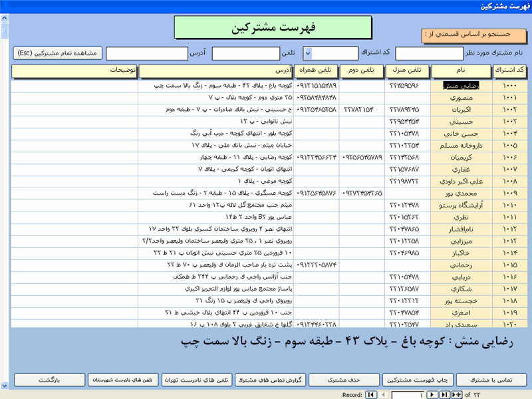Click the address cell کوچه مرغي - پلاك ۱

coord(215,182)
